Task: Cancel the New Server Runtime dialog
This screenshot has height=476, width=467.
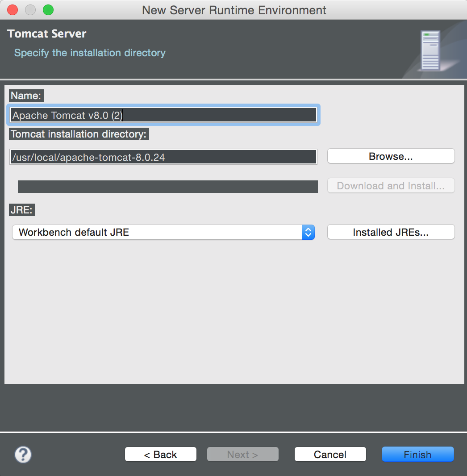Action: (x=330, y=455)
